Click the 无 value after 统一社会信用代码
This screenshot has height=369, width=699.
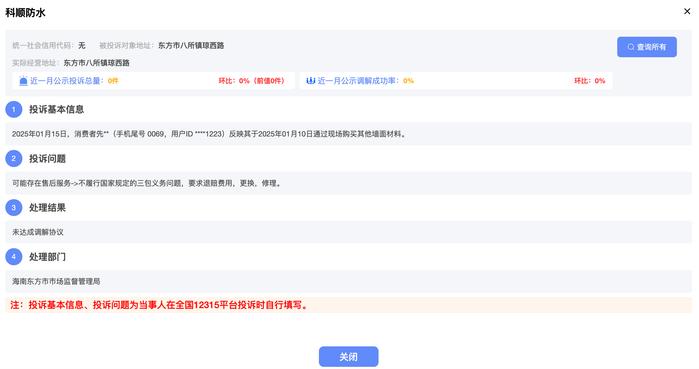click(x=82, y=45)
